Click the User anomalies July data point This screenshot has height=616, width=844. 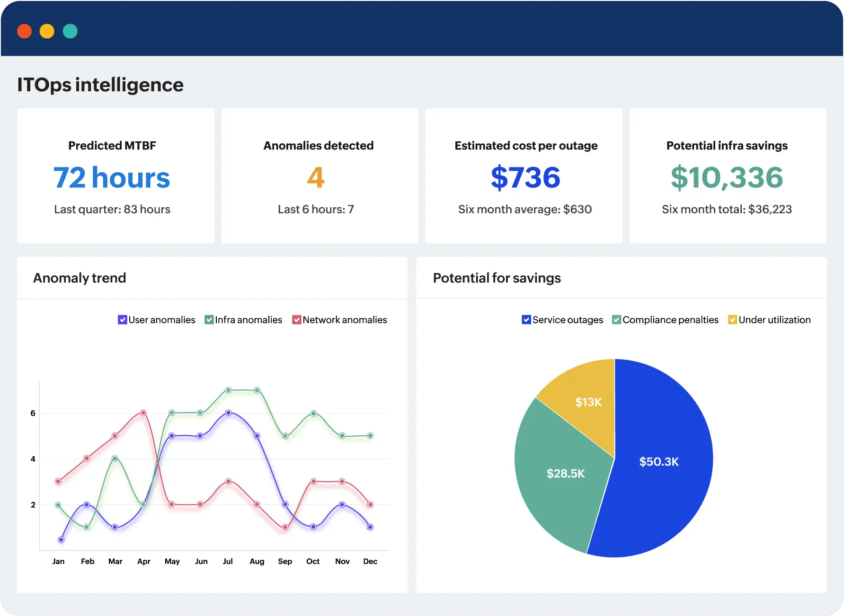tap(229, 413)
